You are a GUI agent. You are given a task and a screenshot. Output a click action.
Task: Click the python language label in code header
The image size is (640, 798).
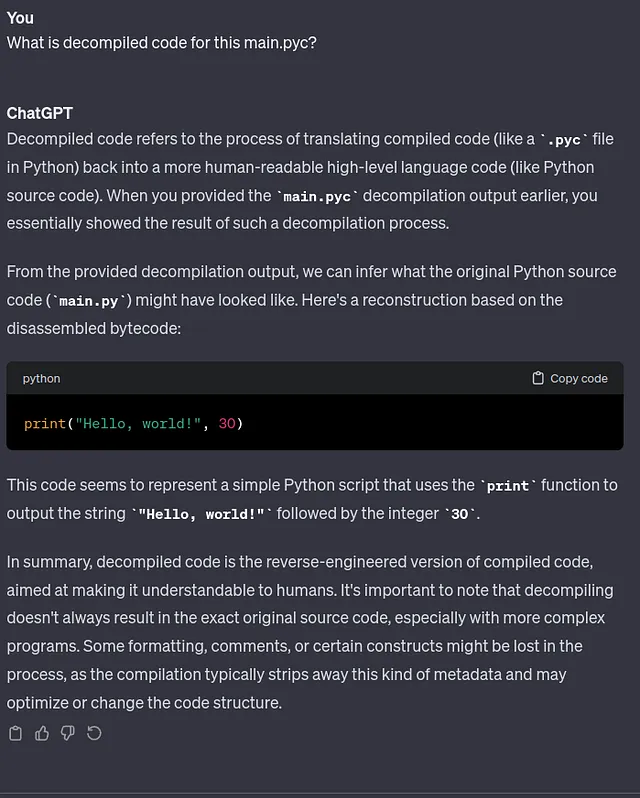(41, 379)
